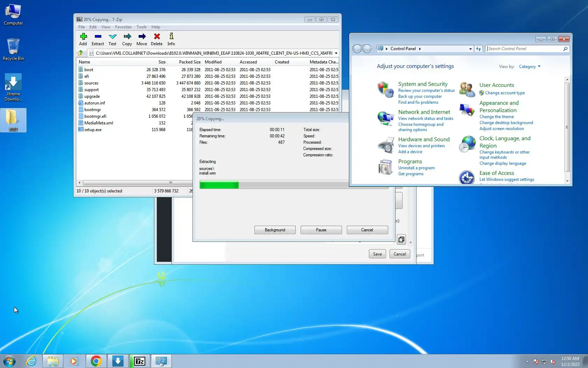
Task: Select the 8102 folder on the desktop
Action: [13, 120]
